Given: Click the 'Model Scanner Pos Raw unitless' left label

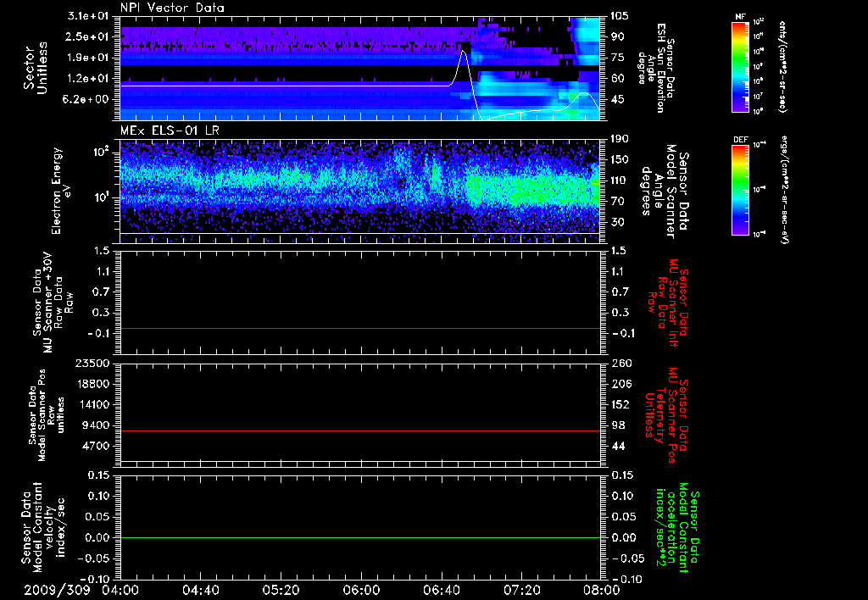Looking at the screenshot, I should click(x=47, y=415).
